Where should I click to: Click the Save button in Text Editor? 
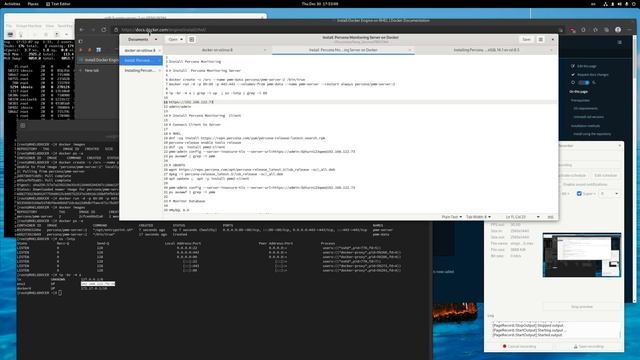pyautogui.click(x=526, y=40)
